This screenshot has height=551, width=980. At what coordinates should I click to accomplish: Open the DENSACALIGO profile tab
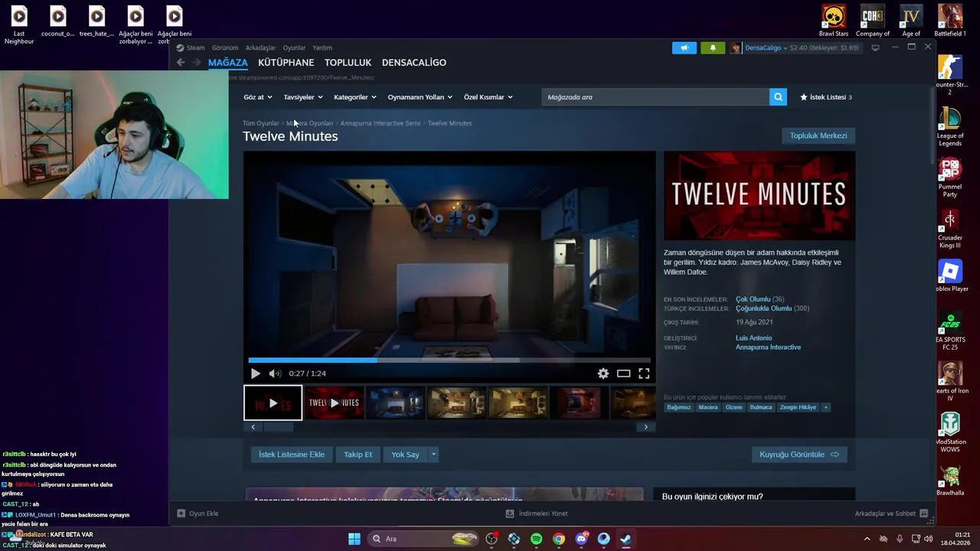click(x=414, y=63)
